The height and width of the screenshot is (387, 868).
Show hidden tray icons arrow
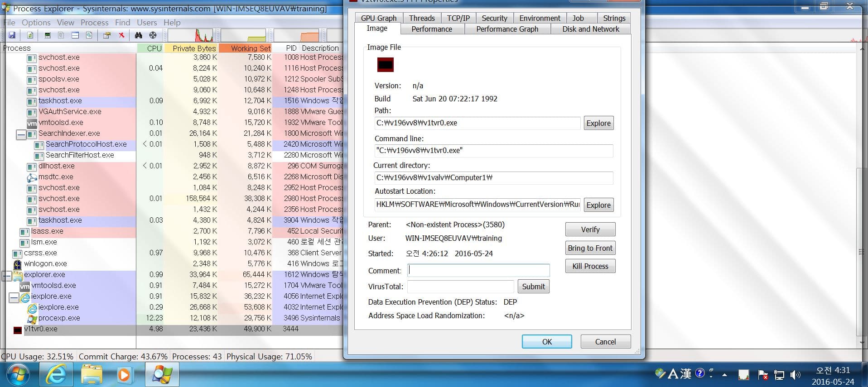725,375
